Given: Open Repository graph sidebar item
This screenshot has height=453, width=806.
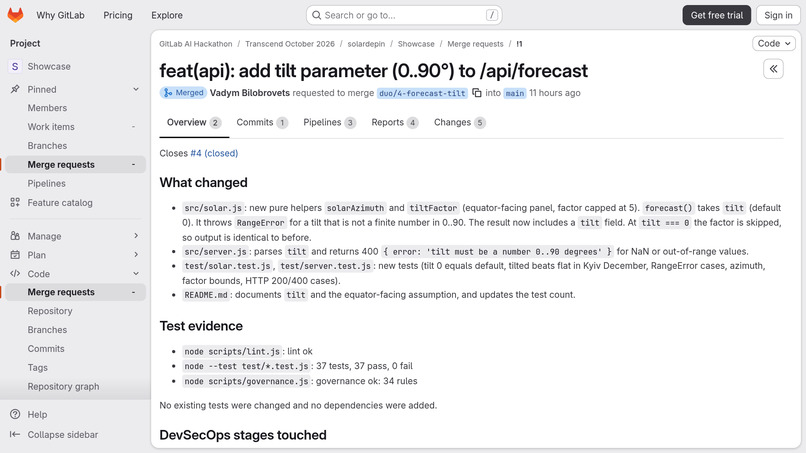Looking at the screenshot, I should tap(76, 387).
